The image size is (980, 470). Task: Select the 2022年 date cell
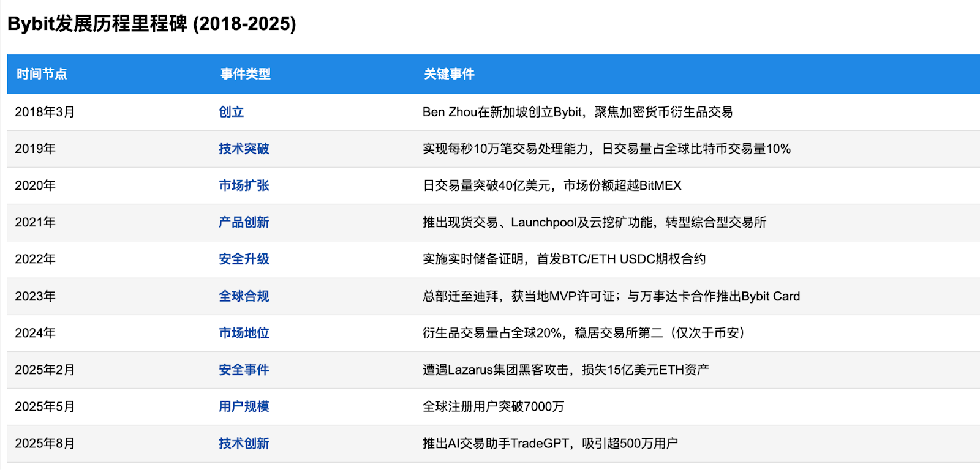pyautogui.click(x=35, y=259)
